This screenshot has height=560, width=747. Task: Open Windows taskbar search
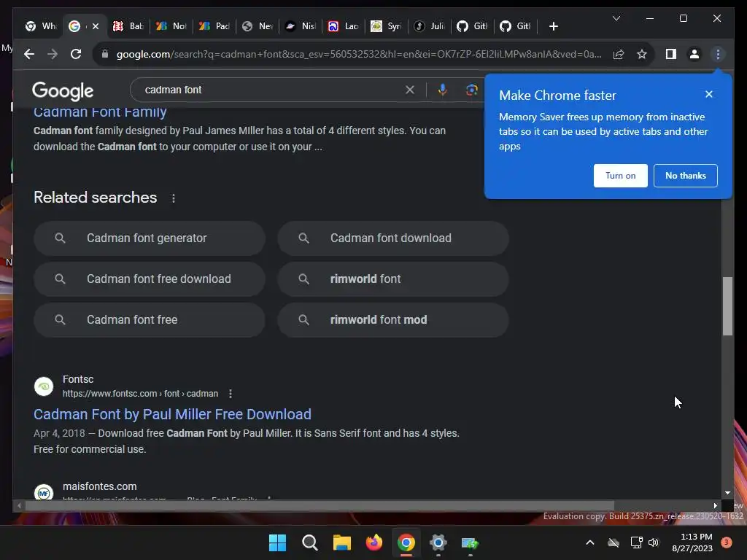[309, 542]
